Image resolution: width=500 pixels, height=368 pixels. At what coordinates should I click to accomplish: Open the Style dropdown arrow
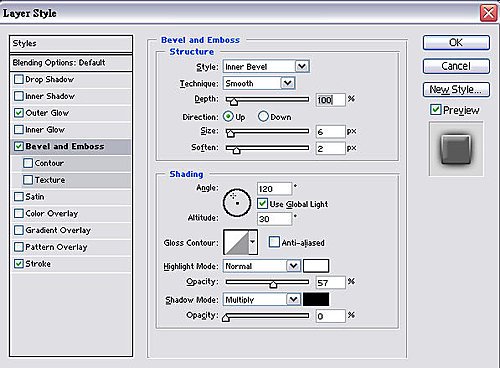point(302,66)
